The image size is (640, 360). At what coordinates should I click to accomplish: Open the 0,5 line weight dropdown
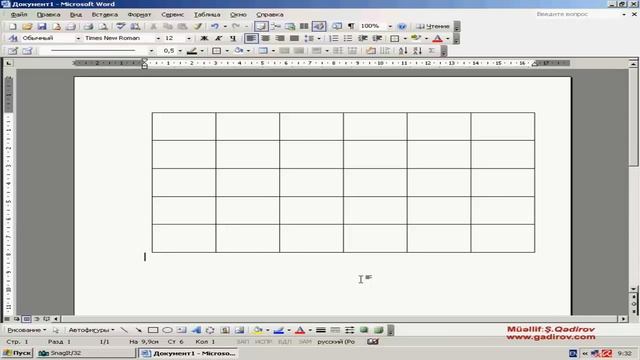point(180,51)
